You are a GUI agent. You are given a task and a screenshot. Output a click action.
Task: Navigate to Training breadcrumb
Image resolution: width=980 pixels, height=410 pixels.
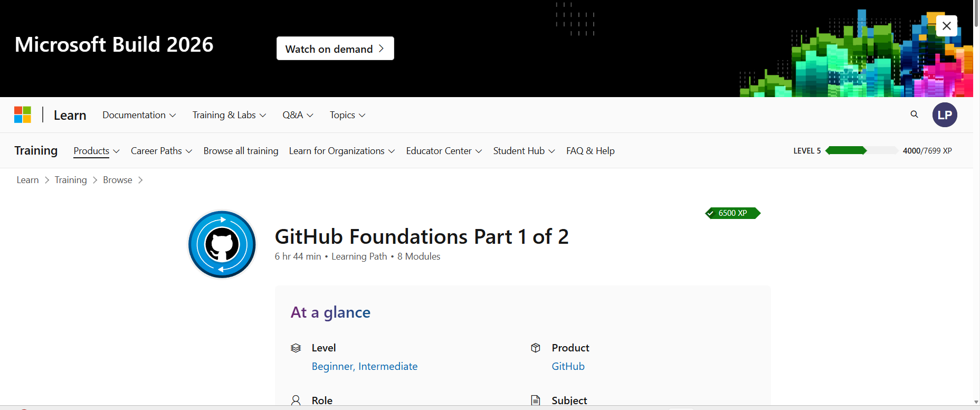[x=71, y=180]
